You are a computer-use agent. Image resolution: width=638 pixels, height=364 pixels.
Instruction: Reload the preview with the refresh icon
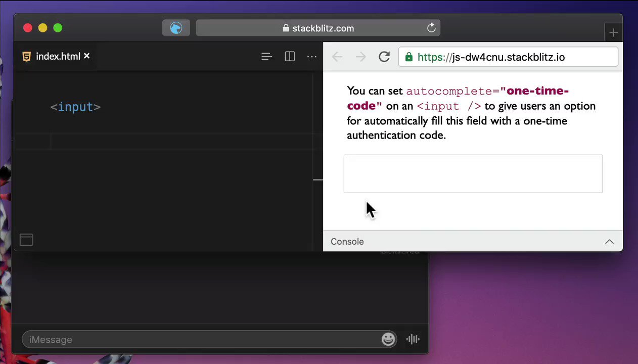coord(384,57)
